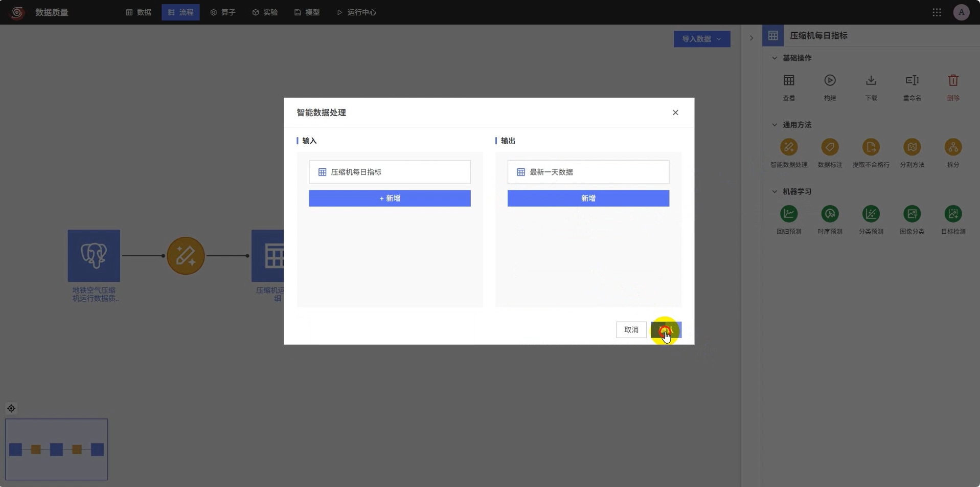
Task: Click the 构建 build icon
Action: 830,80
